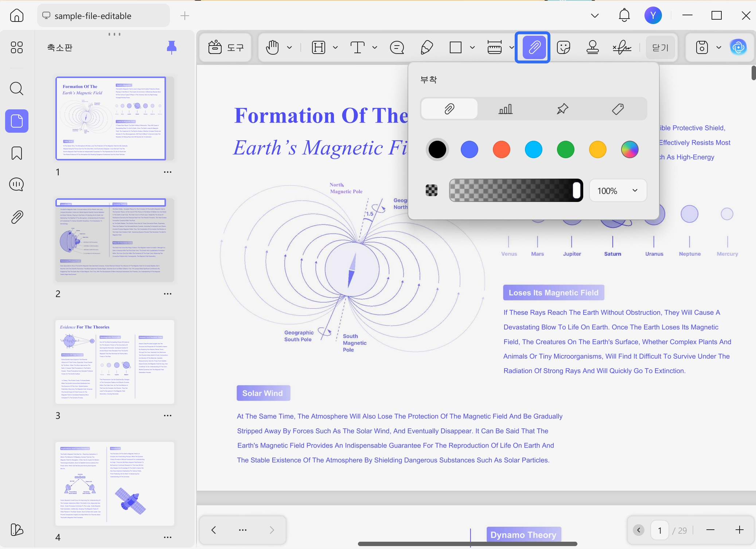Zoom in with plus button

[740, 530]
